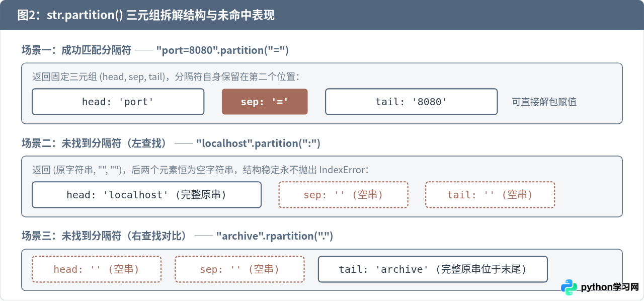
Task: Click the title '图2：str.partition() 三元组拆解结构与未命中表现'
Action: pyautogui.click(x=146, y=15)
